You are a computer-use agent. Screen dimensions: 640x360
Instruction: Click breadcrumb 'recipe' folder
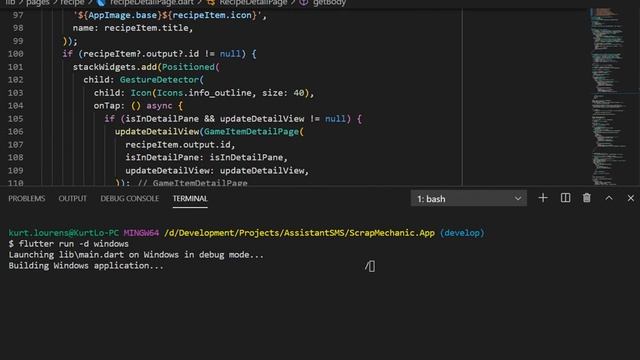72,3
